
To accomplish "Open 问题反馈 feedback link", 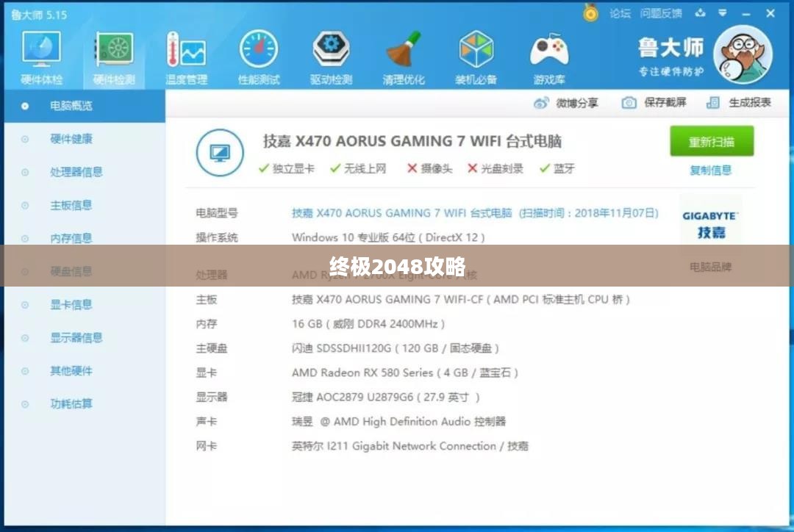I will (x=661, y=14).
